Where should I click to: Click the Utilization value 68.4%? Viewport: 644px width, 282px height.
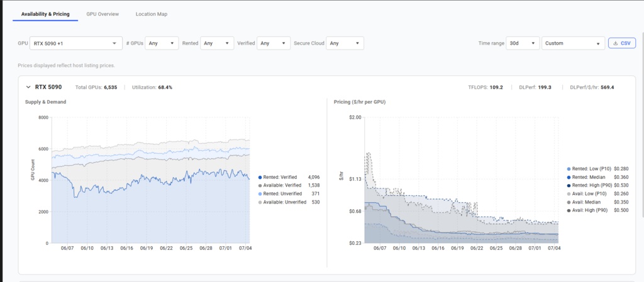(165, 87)
